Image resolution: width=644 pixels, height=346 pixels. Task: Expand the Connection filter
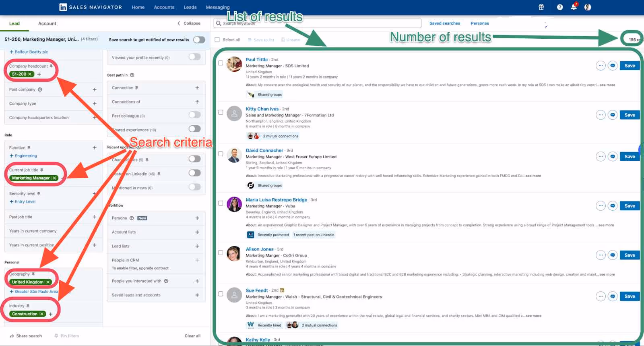pyautogui.click(x=197, y=88)
